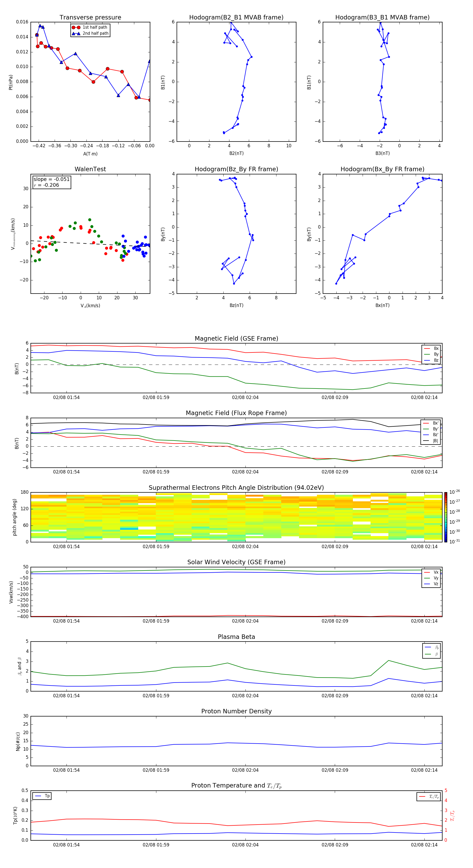
Task: Click the 'Bx(nT)' x-axis label
Action: pyautogui.click(x=382, y=305)
